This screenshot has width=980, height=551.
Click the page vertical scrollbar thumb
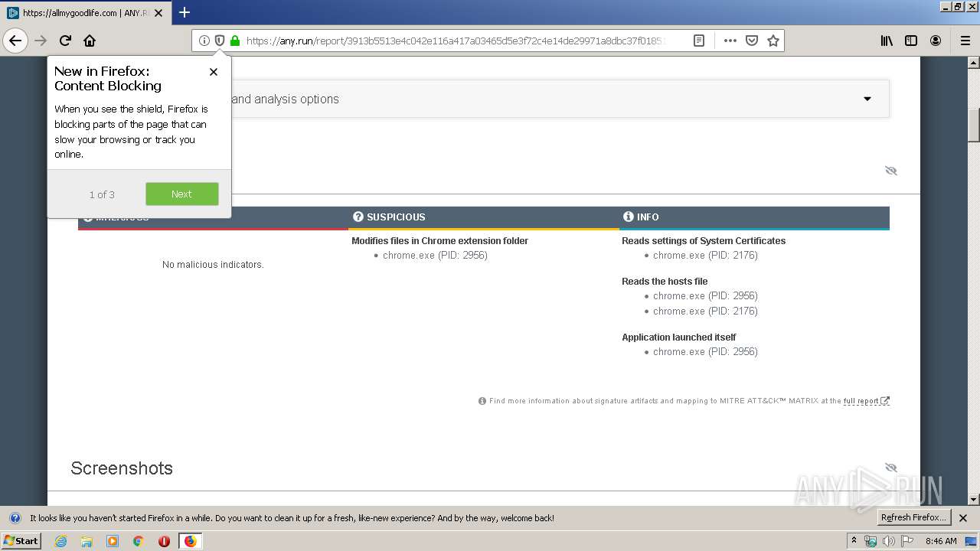tap(974, 126)
